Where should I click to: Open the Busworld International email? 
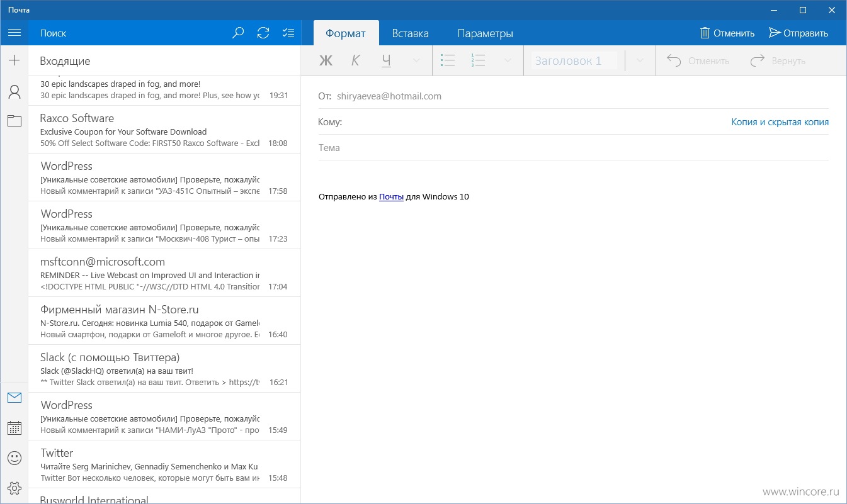(164, 496)
